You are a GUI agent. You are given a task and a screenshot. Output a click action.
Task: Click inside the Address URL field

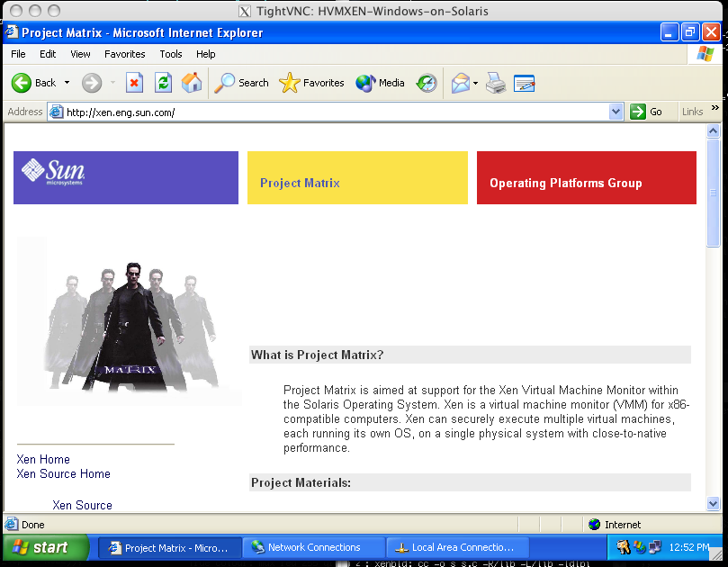(x=333, y=112)
